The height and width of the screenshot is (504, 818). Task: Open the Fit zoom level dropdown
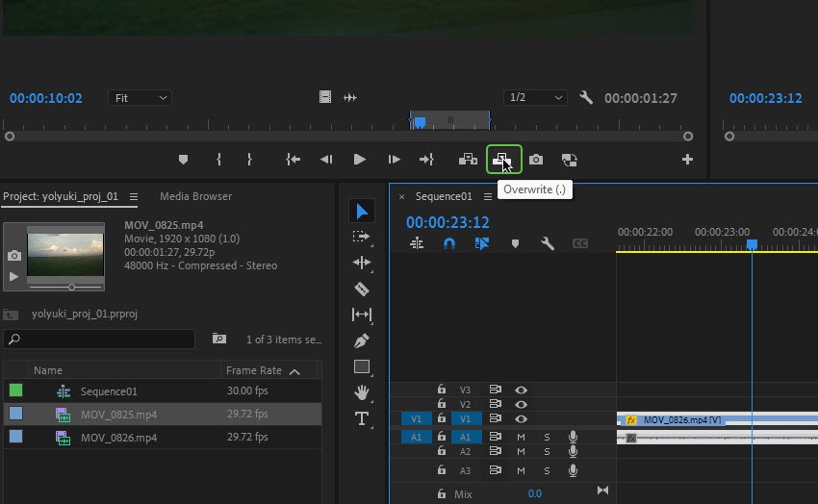(140, 98)
